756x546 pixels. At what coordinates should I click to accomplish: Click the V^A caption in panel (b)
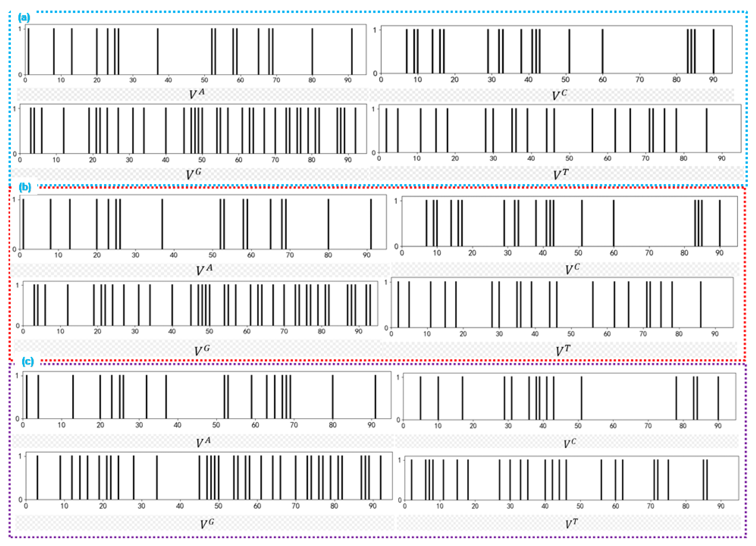coord(204,270)
